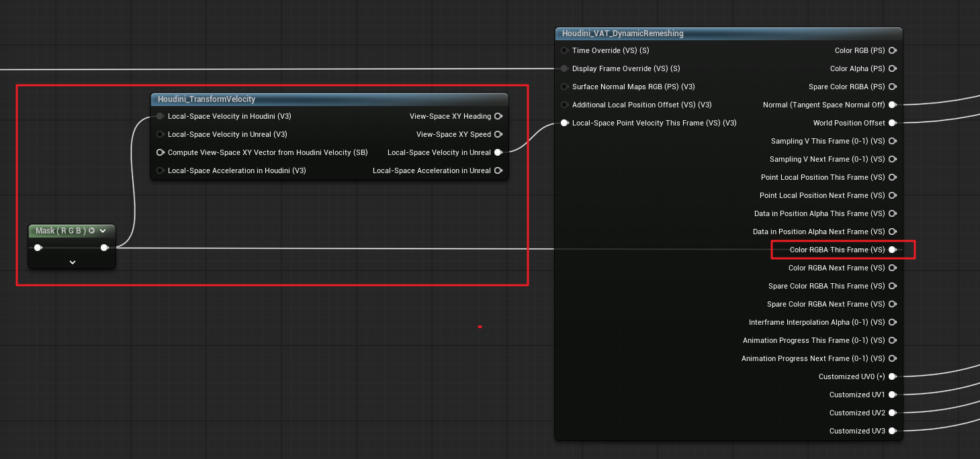Click the Customized UV0 (*) output pin
The image size is (980, 459).
[x=892, y=376]
